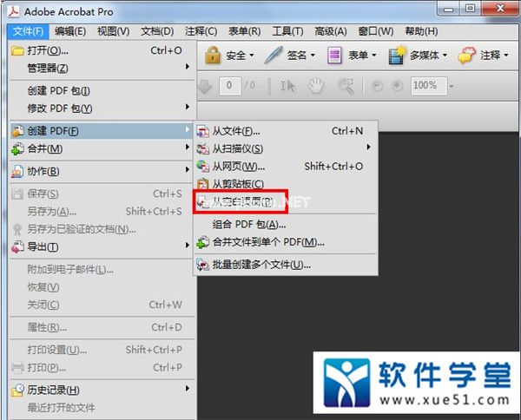Click the 100% zoom level field
The width and height of the screenshot is (521, 420).
(x=429, y=86)
